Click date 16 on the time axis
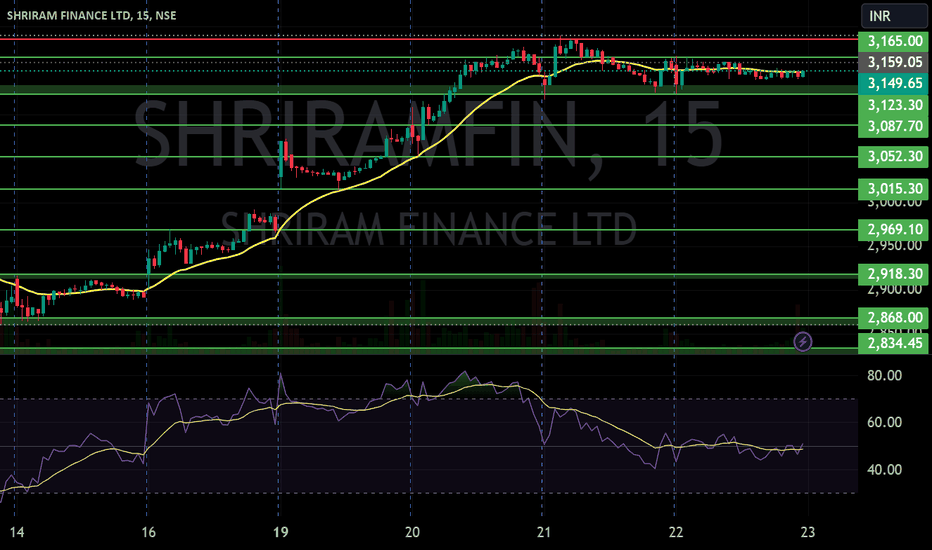 coord(149,532)
